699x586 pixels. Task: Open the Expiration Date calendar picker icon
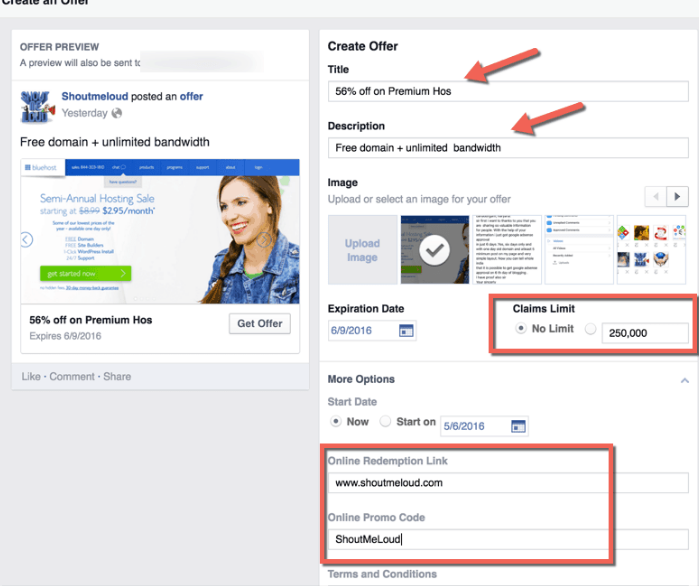[406, 331]
